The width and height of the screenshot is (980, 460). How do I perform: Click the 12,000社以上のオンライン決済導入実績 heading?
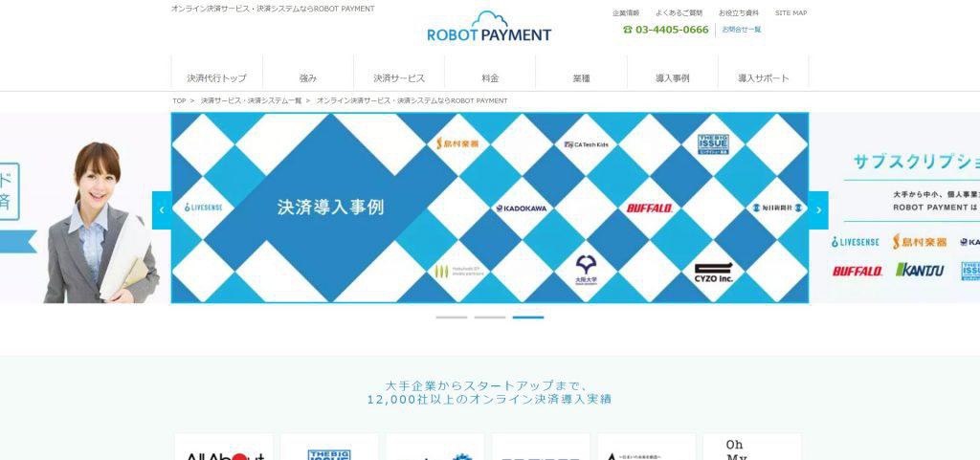pos(489,400)
